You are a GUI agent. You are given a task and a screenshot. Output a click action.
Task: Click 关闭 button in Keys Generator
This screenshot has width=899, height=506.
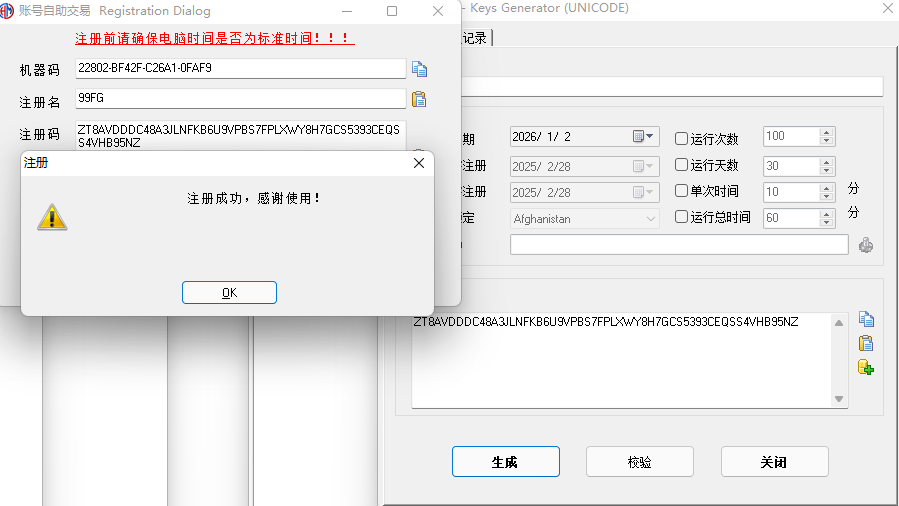pos(775,461)
